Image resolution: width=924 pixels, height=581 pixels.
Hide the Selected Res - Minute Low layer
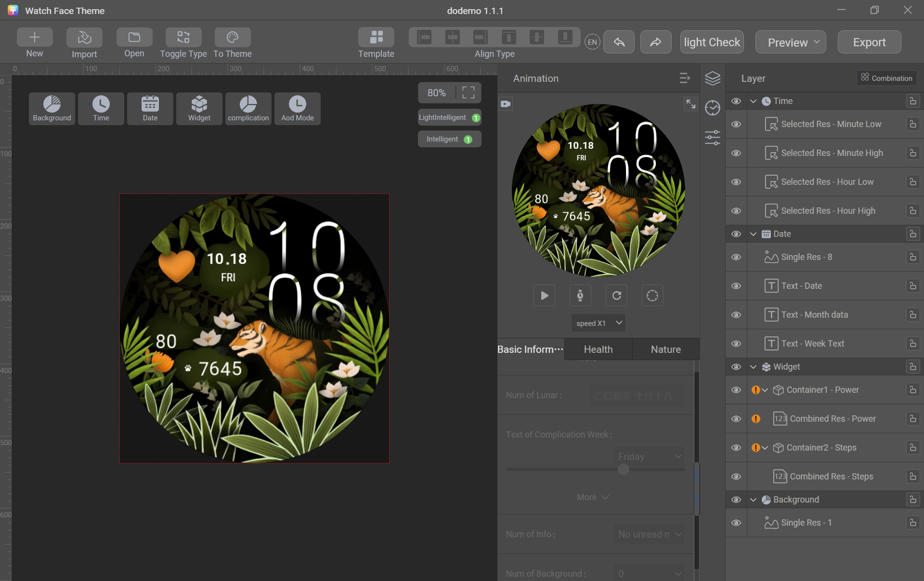pos(736,124)
